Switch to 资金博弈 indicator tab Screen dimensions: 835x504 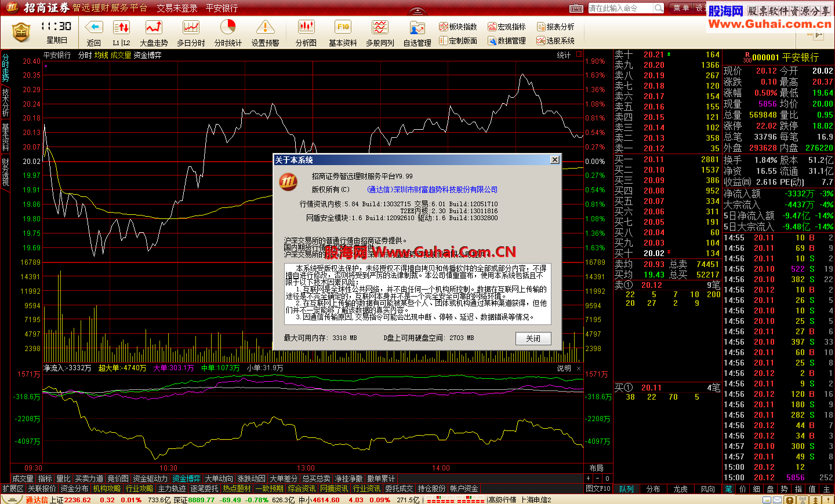186,479
